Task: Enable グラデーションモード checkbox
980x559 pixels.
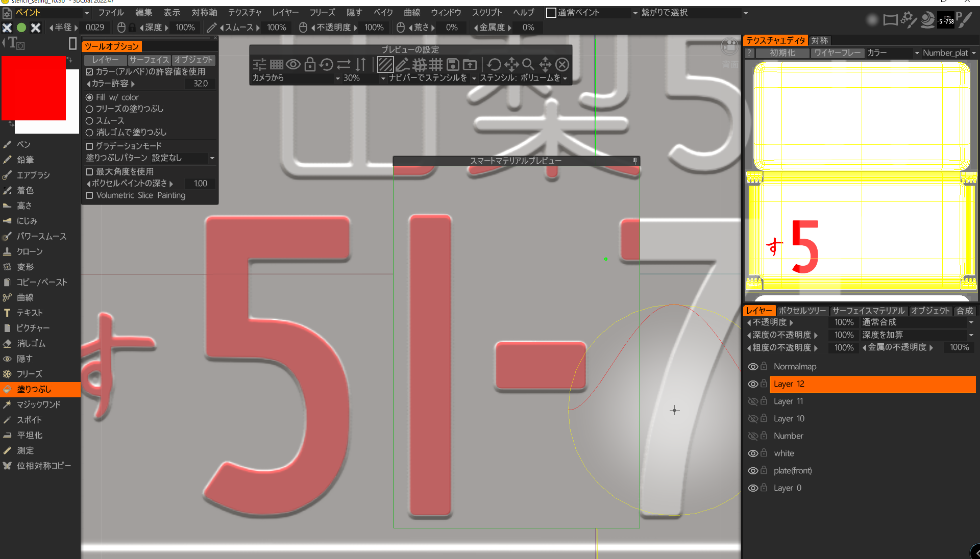Action: click(89, 146)
